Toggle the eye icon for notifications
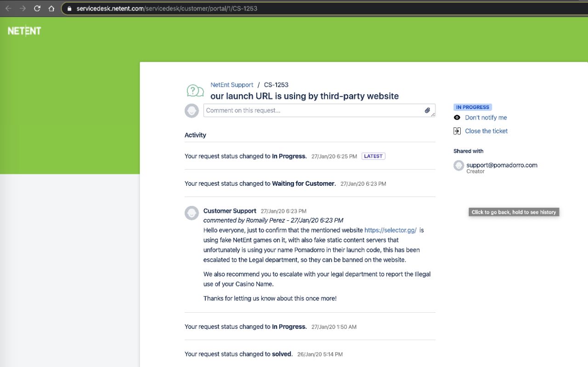 (x=457, y=118)
